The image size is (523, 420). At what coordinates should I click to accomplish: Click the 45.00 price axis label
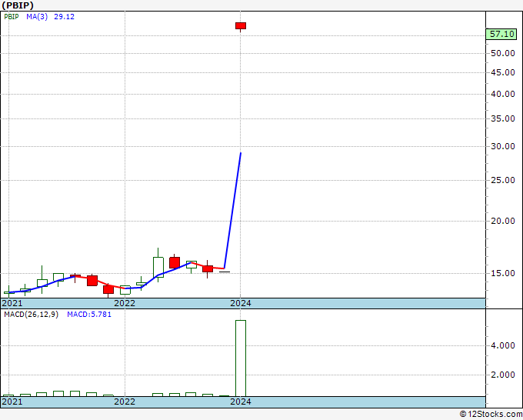pyautogui.click(x=503, y=72)
